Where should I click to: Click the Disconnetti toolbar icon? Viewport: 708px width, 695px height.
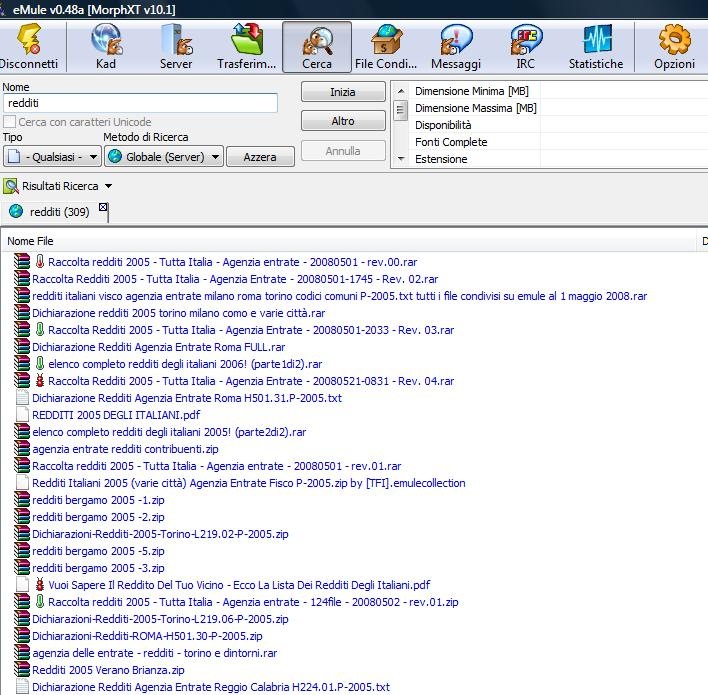click(x=30, y=47)
